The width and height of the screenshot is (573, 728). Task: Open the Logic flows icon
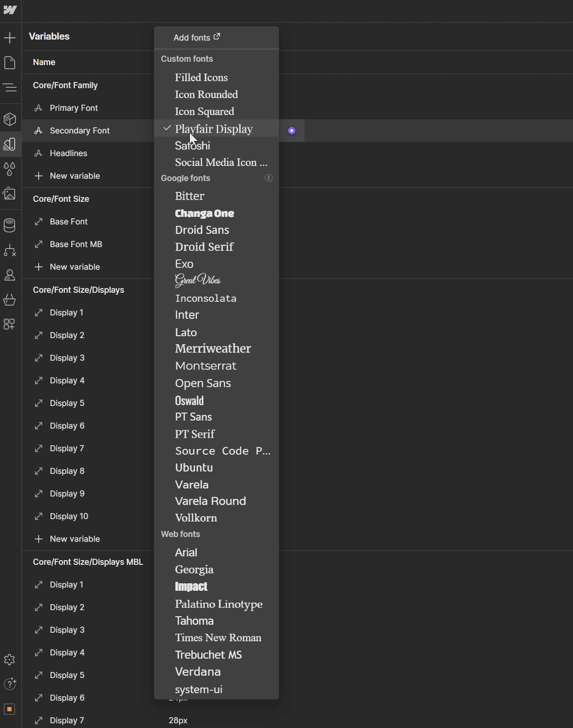[x=10, y=250]
